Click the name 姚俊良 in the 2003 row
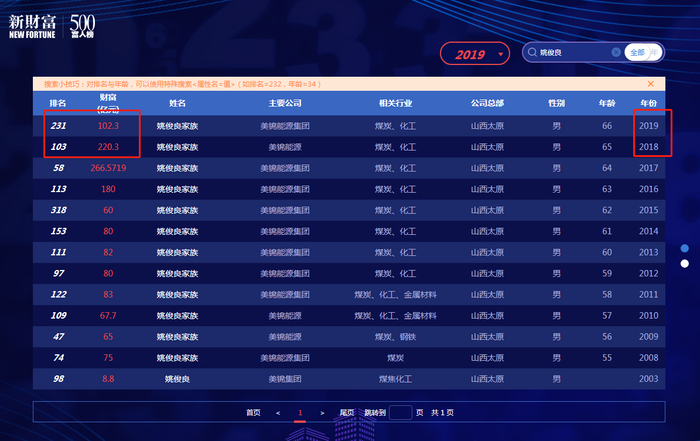Screen dimensions: 700x441 pos(177,379)
